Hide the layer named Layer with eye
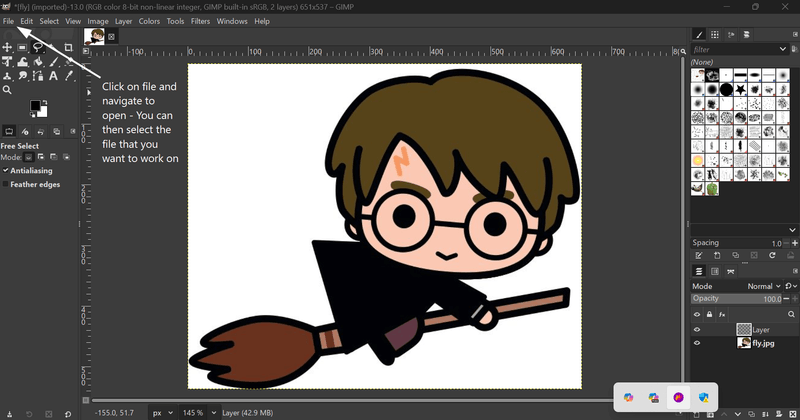Image resolution: width=800 pixels, height=420 pixels. (x=697, y=330)
